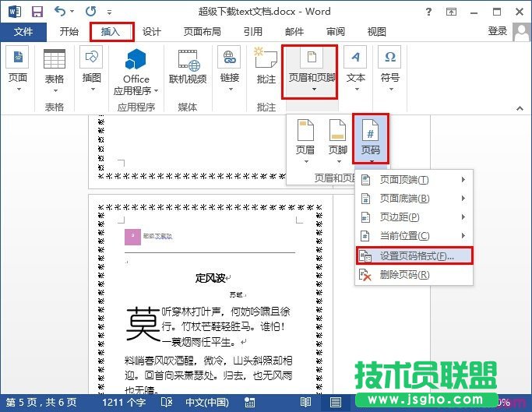Viewport: 532px width, 412px height.
Task: Click the Online Video (联机视频) icon
Action: [188, 61]
